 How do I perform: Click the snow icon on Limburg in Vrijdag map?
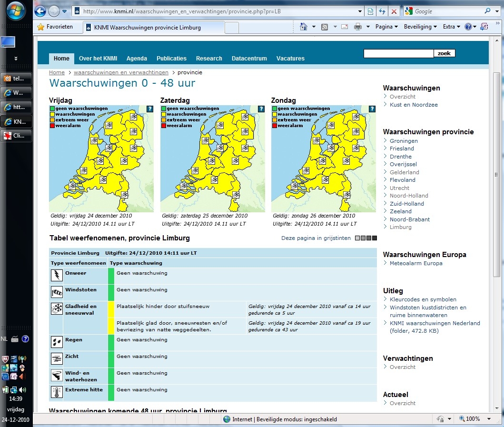point(125,195)
